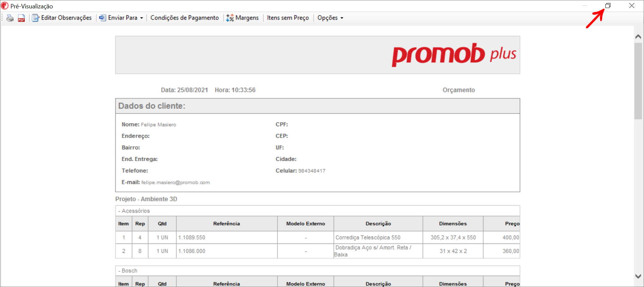The height and width of the screenshot is (287, 644).
Task: Click 'Descrição' header in Acessórios table
Action: point(378,224)
